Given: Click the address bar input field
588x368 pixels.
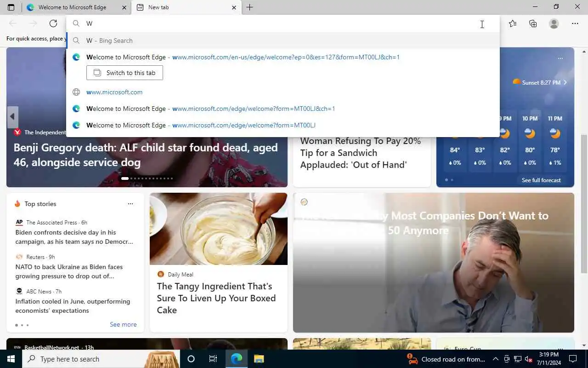Looking at the screenshot, I should (283, 23).
